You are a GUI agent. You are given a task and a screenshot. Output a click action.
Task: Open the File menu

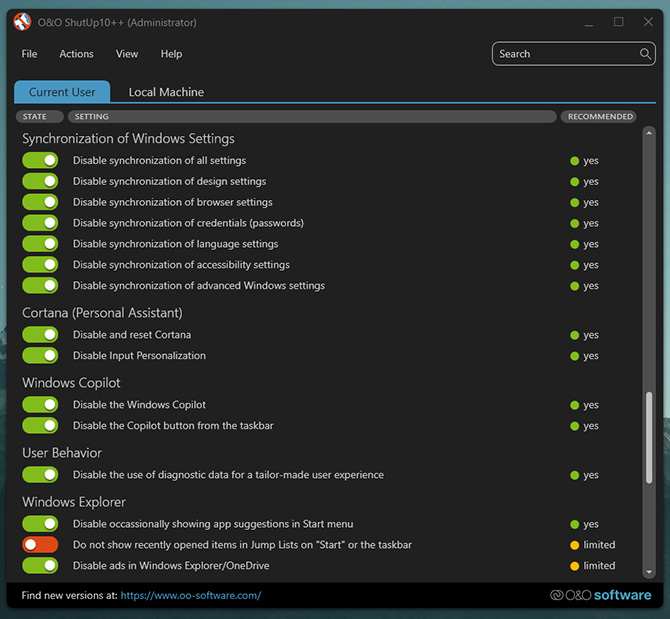point(29,54)
